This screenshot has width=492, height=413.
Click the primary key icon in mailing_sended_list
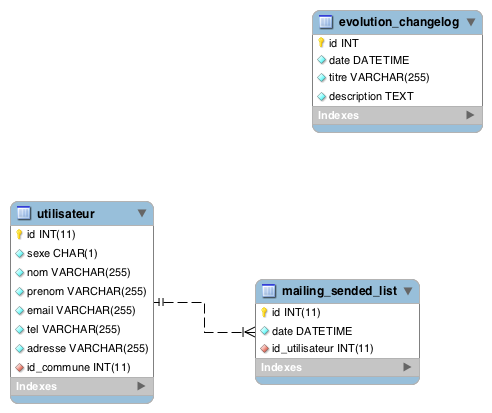pos(264,312)
